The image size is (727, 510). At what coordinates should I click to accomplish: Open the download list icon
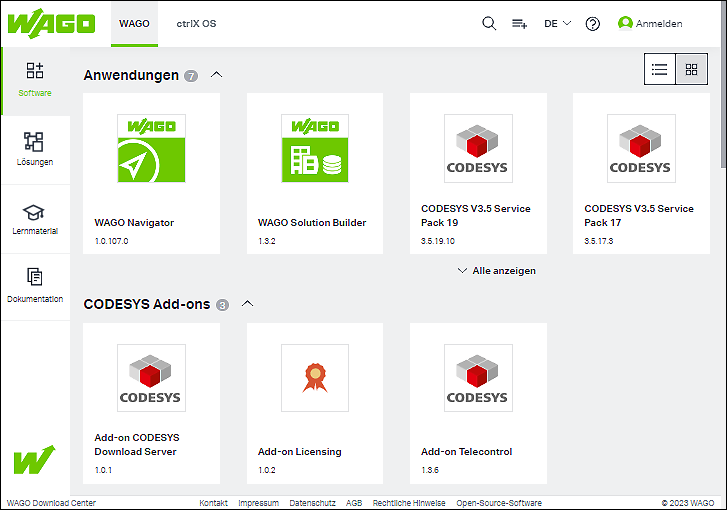[519, 23]
